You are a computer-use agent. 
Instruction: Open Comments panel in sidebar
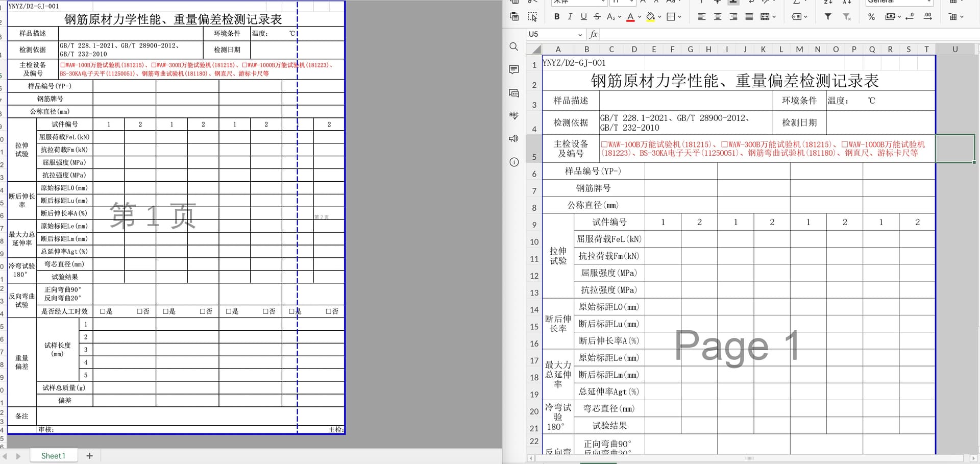pyautogui.click(x=514, y=70)
